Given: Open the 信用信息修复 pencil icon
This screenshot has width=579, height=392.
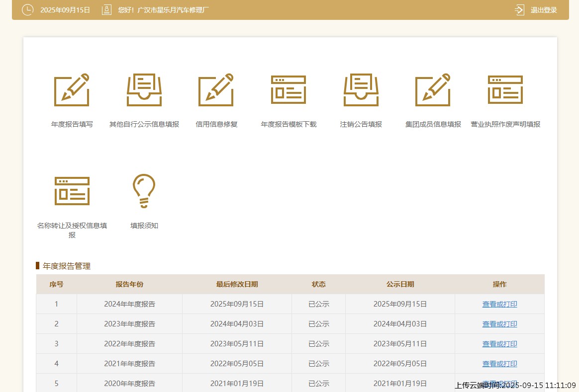Looking at the screenshot, I should pyautogui.click(x=216, y=89).
